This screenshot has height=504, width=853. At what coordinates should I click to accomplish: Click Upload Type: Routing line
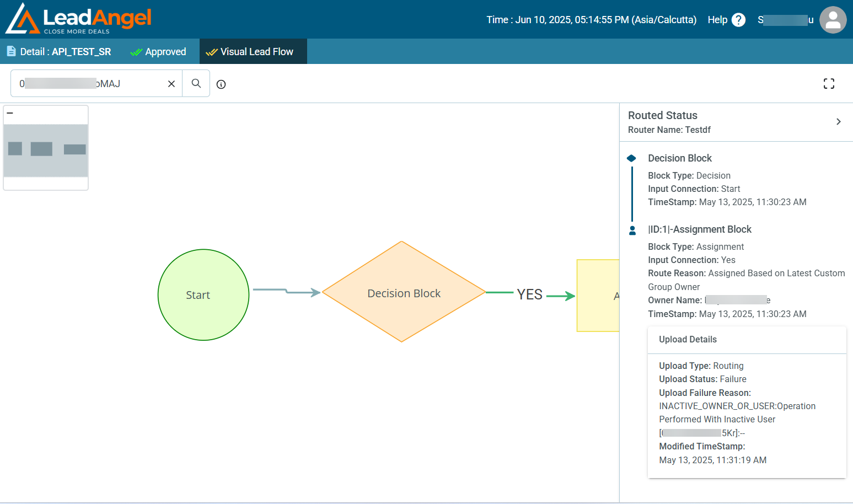[701, 366]
